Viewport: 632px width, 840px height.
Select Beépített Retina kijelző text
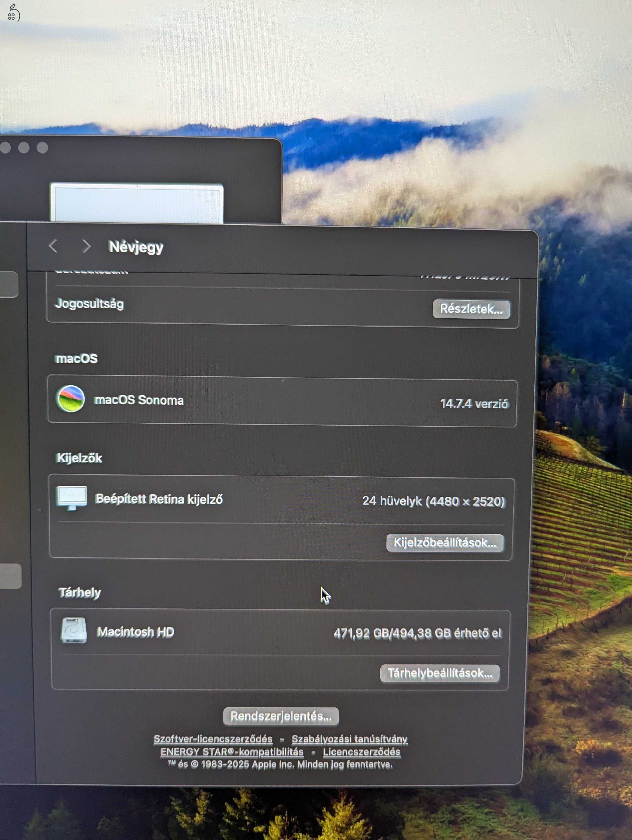tap(159, 499)
